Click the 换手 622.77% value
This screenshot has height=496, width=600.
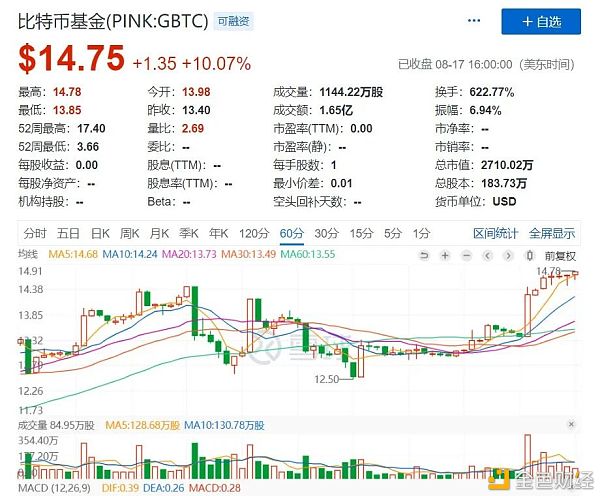tap(492, 92)
